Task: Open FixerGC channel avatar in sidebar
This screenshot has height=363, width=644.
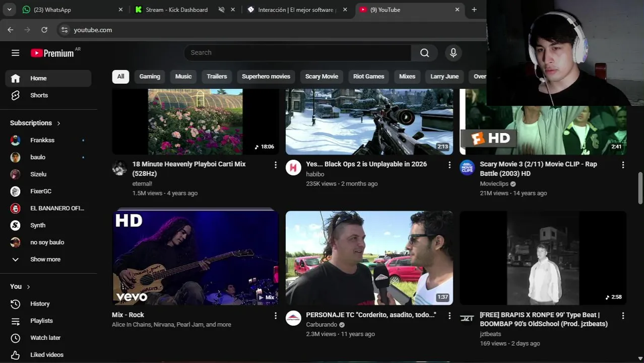Action: pyautogui.click(x=16, y=191)
